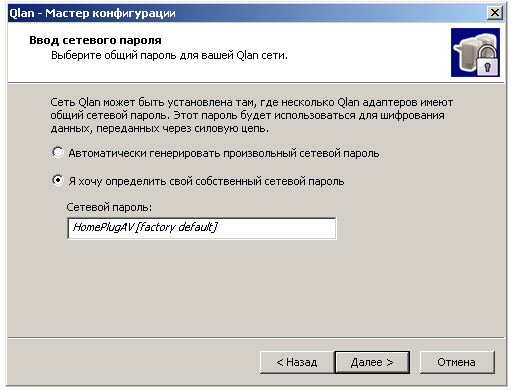Go back with the "< Назад" button
The width and height of the screenshot is (511, 391).
(297, 362)
